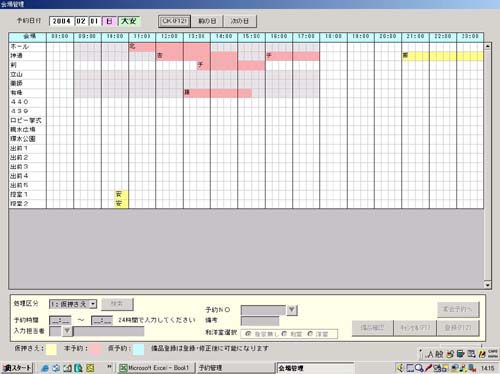Click the pink 本予約 legend color swatch
Image resolution: width=500 pixels, height=374 pixels.
click(95, 349)
